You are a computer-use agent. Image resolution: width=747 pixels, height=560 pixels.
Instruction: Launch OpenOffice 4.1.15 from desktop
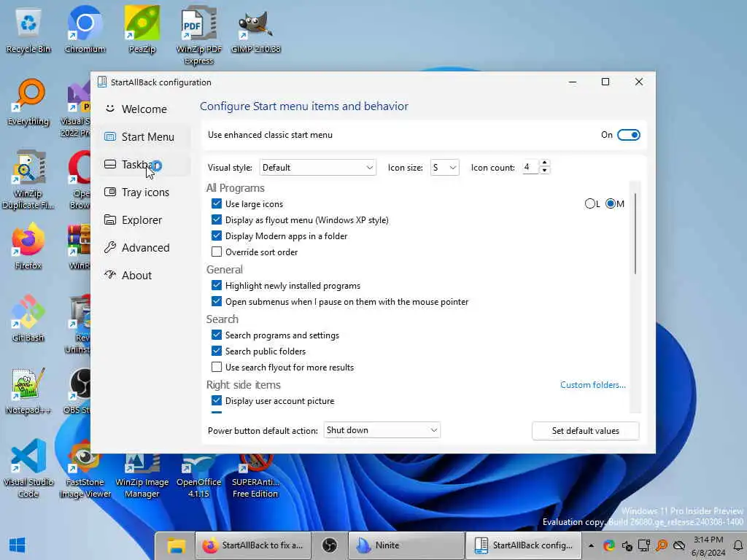coord(198,475)
